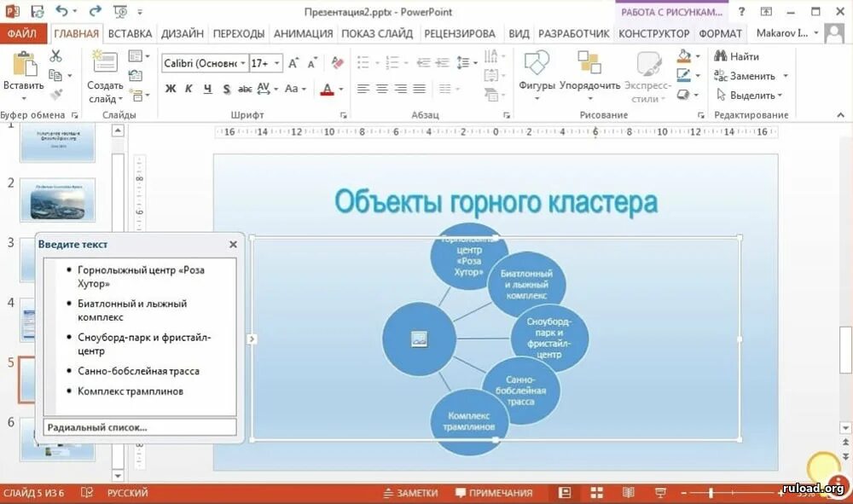Viewport: 853px width, 504px height.
Task: Expand the Replace (Заменить) dropdown arrow
Action: point(786,76)
